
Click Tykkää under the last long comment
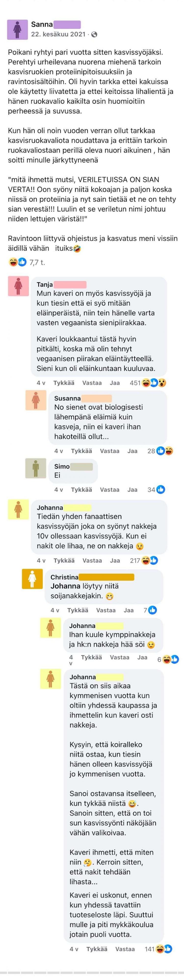(x=97, y=949)
